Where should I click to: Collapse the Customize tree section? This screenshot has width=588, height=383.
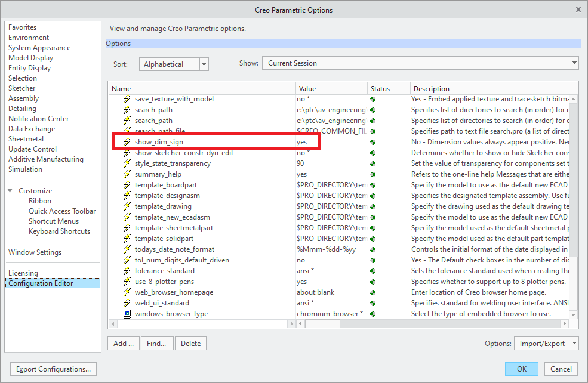(11, 191)
